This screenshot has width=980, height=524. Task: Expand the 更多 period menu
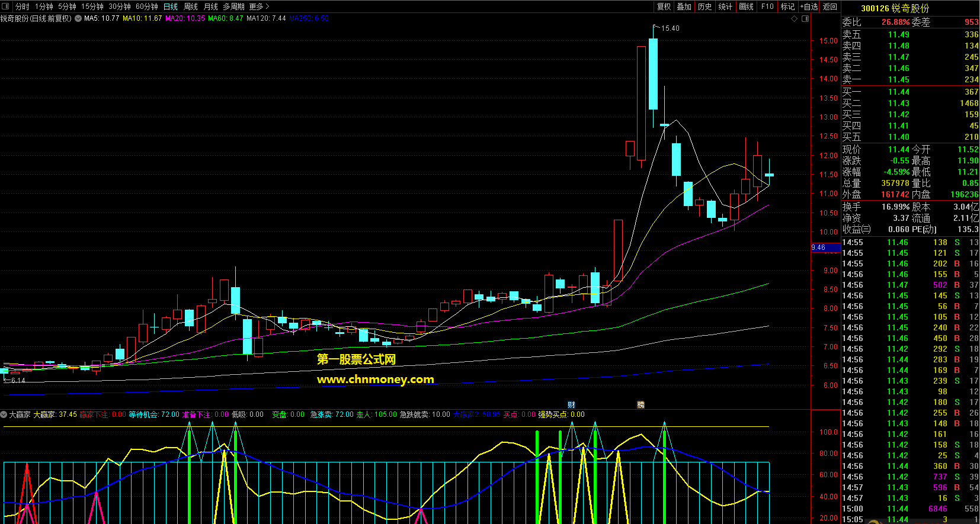tap(259, 7)
